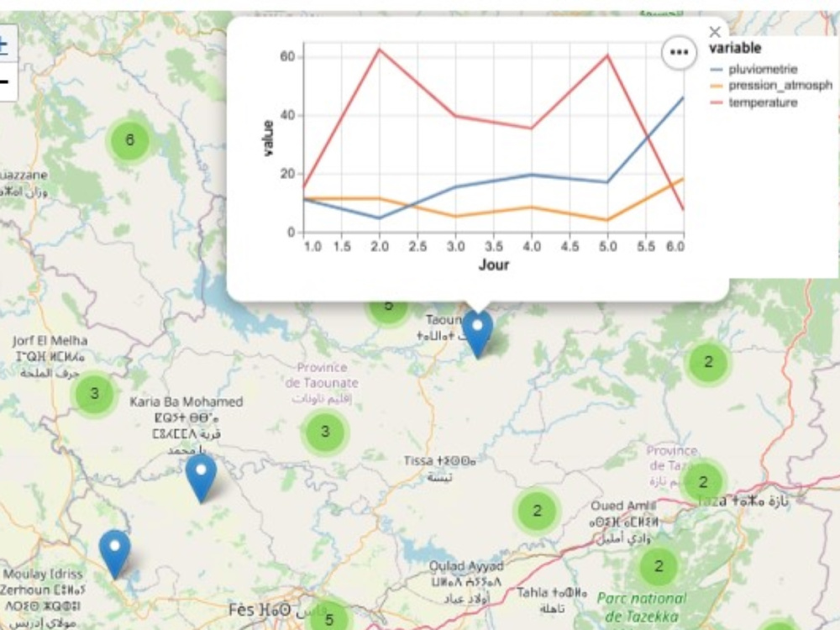This screenshot has width=840, height=630.
Task: Select the blue marker near Karia Ba Mohamed
Action: coord(201,479)
